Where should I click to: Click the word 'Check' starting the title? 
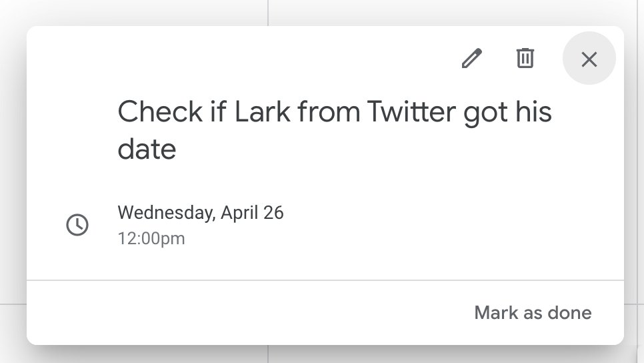click(x=160, y=112)
